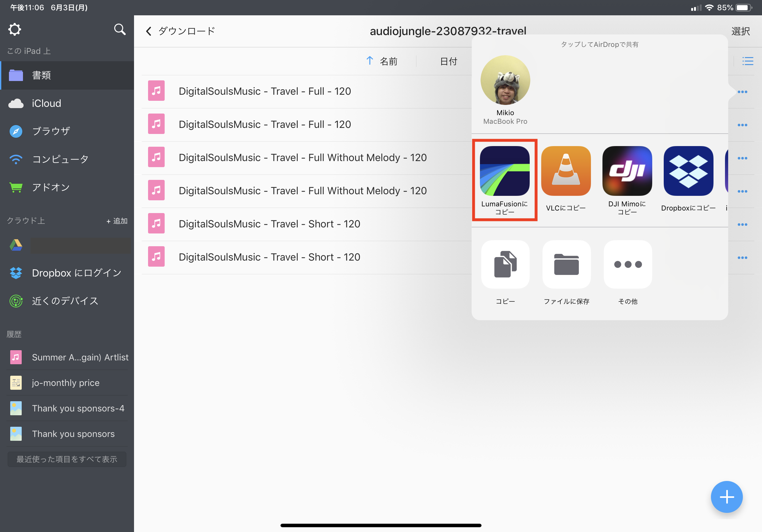The width and height of the screenshot is (762, 532).
Task: Switch to Browser sidebar item
Action: click(x=51, y=131)
